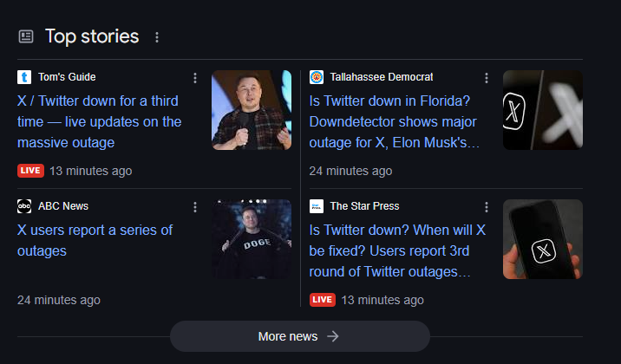Open three-dot menu for ABC News story
This screenshot has width=621, height=364.
click(195, 207)
